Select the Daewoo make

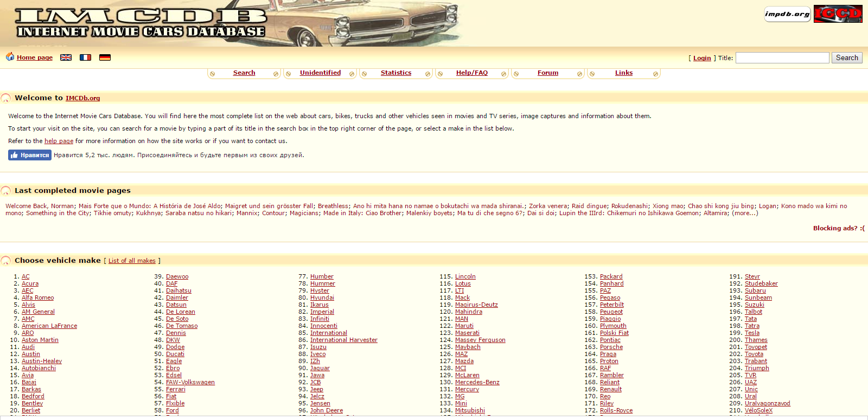(x=177, y=276)
